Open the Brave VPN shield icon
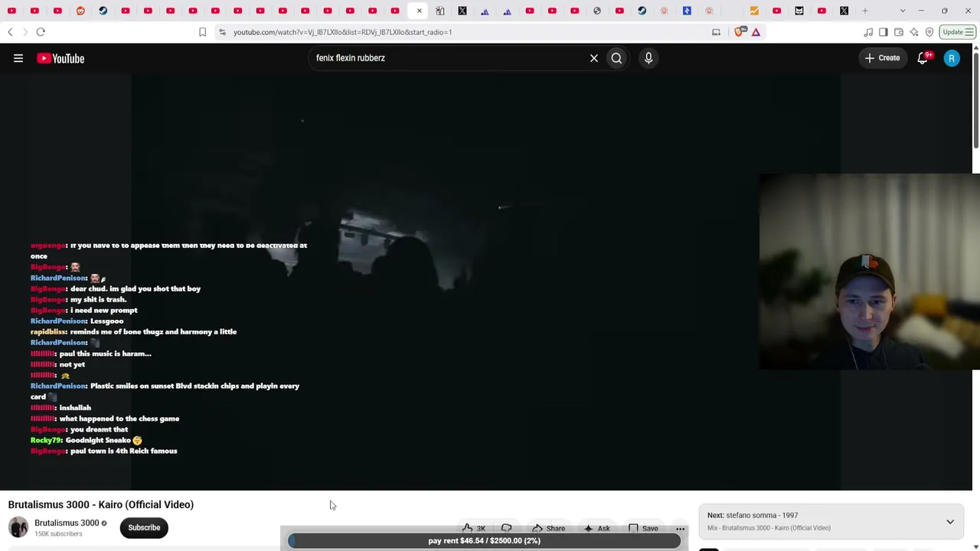 [929, 32]
